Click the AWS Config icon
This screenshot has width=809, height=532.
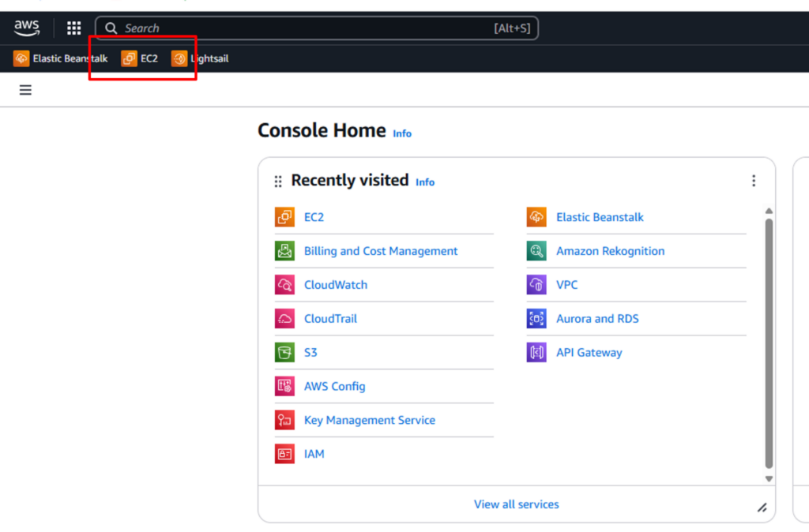click(284, 386)
